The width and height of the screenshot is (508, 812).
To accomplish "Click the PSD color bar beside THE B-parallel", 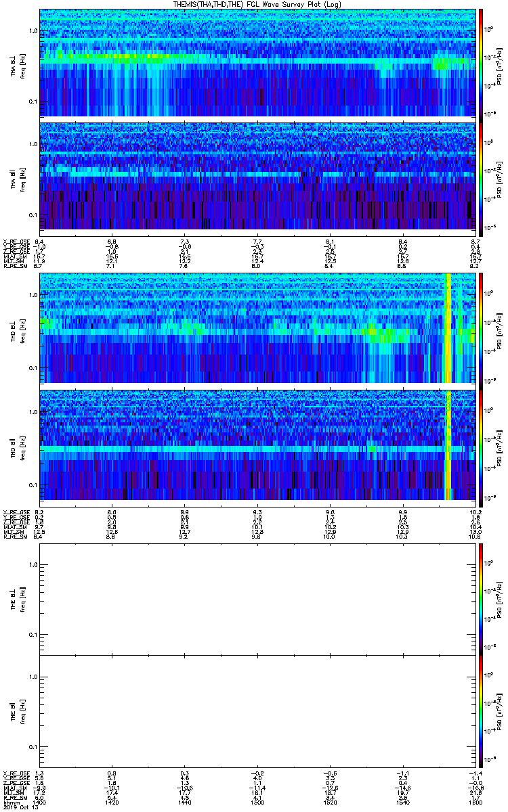I will click(482, 711).
